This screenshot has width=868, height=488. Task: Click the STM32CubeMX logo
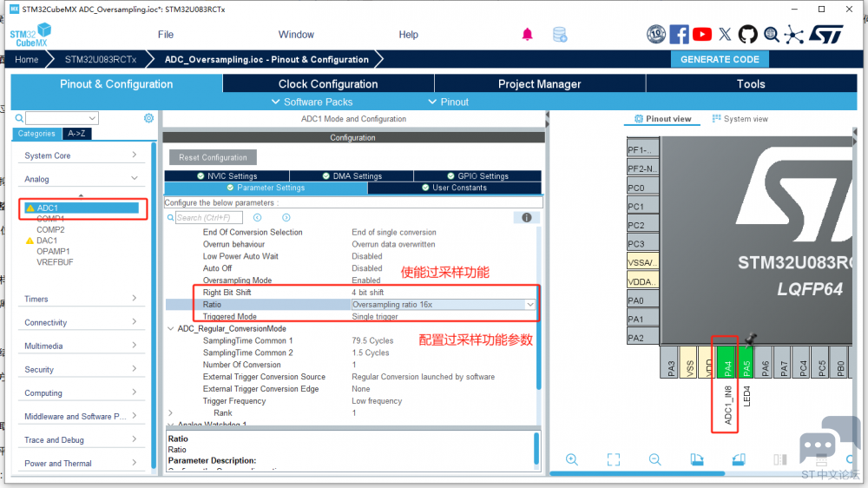point(30,35)
